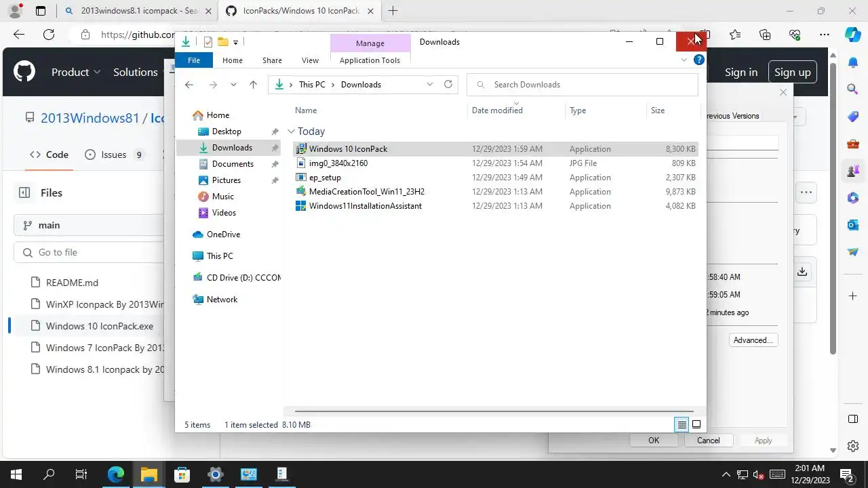
Task: Select Videos in the navigation pane
Action: coord(224,213)
